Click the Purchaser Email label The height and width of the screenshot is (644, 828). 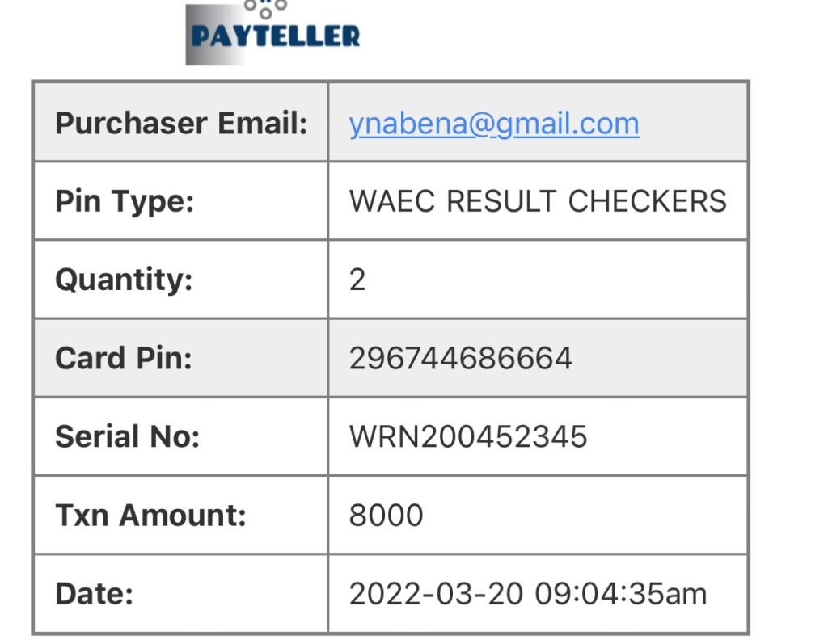(181, 124)
